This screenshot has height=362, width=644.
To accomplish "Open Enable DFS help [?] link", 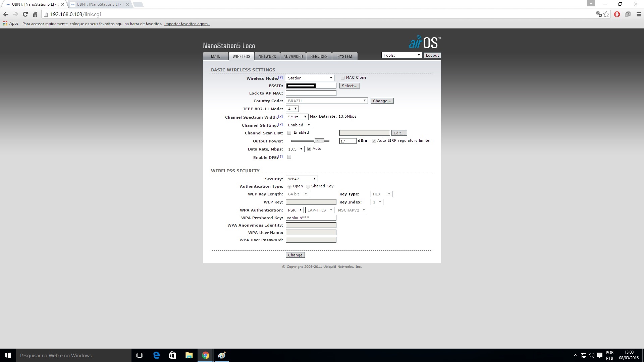I will 280,156.
